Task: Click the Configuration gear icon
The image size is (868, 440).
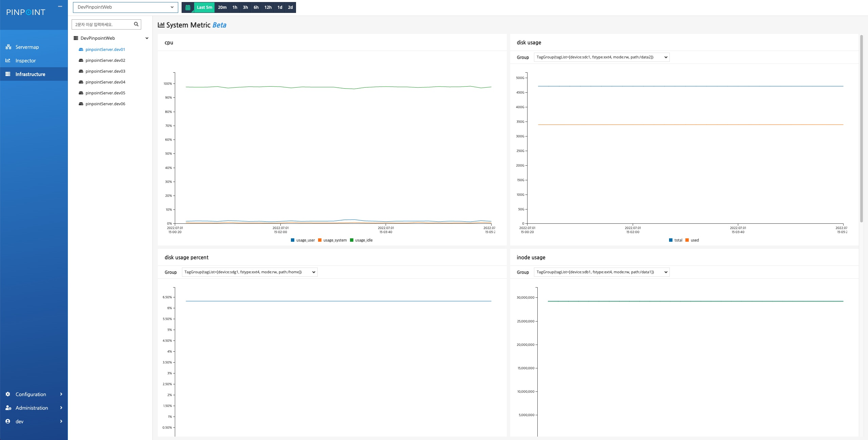Action: (8, 394)
